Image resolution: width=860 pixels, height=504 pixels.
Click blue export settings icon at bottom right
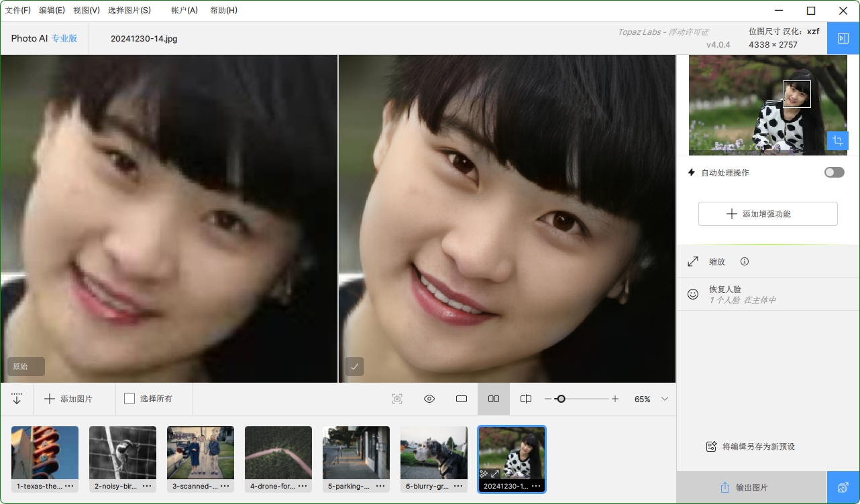pos(843,487)
